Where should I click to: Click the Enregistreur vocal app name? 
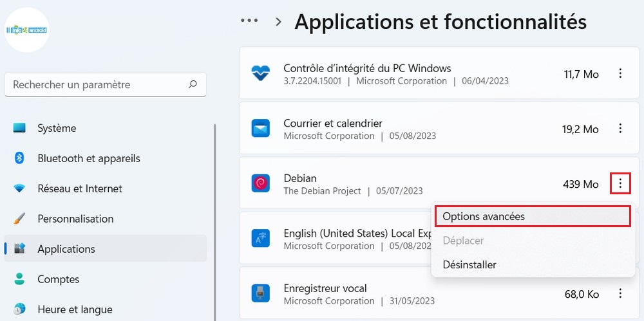coord(325,288)
